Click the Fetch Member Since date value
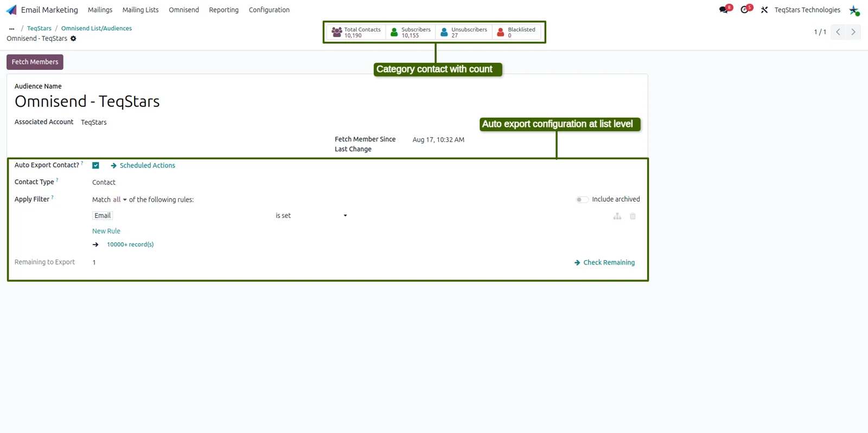The width and height of the screenshot is (868, 433). (x=438, y=140)
